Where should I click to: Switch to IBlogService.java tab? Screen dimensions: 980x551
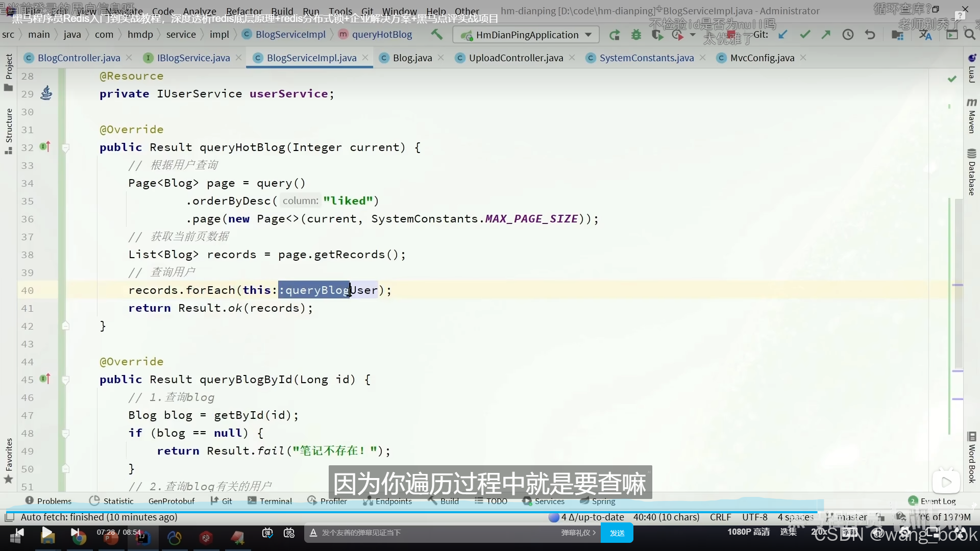coord(193,58)
